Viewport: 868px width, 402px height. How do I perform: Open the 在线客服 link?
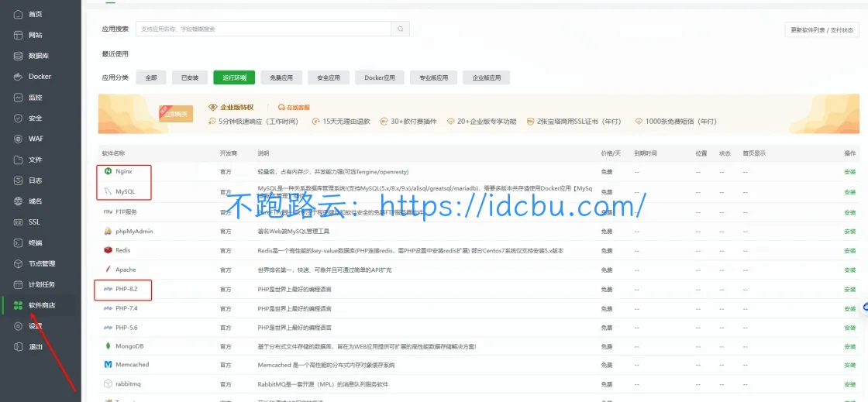[x=294, y=107]
